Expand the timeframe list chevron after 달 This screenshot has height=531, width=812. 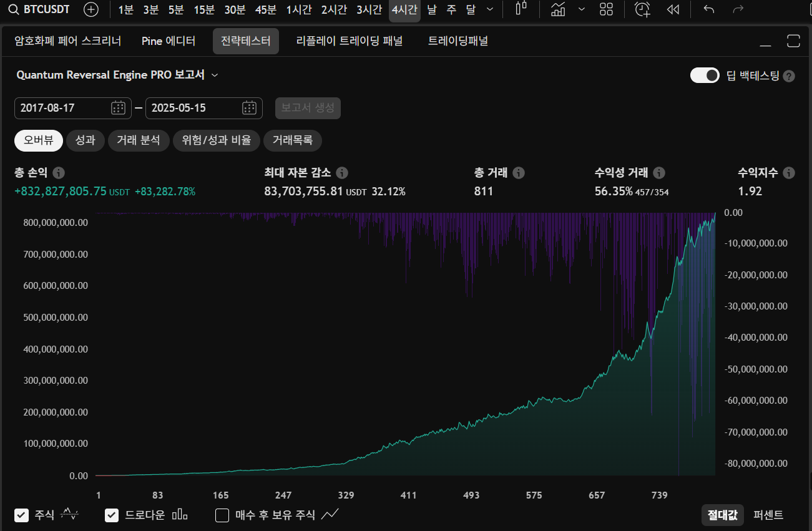(490, 9)
